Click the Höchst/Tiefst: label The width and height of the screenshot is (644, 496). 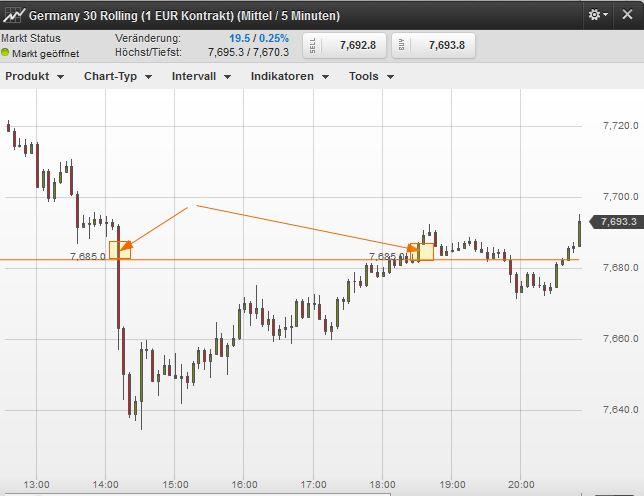(148, 53)
